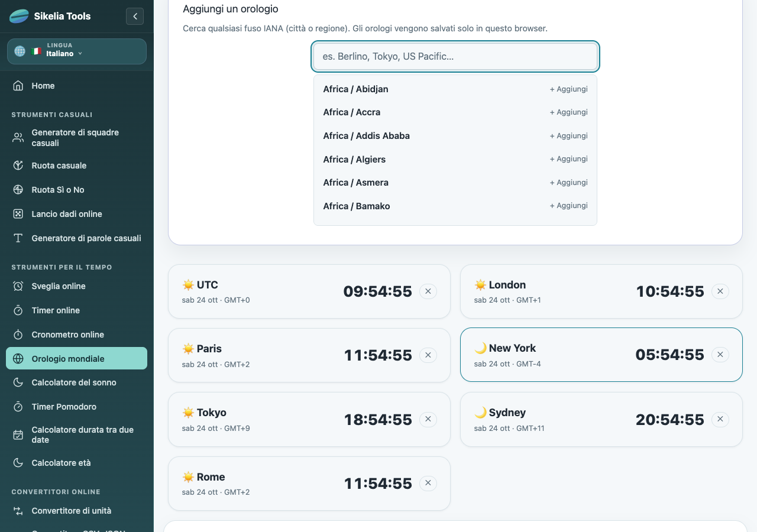Add Africa / Algiers clock

(x=569, y=159)
